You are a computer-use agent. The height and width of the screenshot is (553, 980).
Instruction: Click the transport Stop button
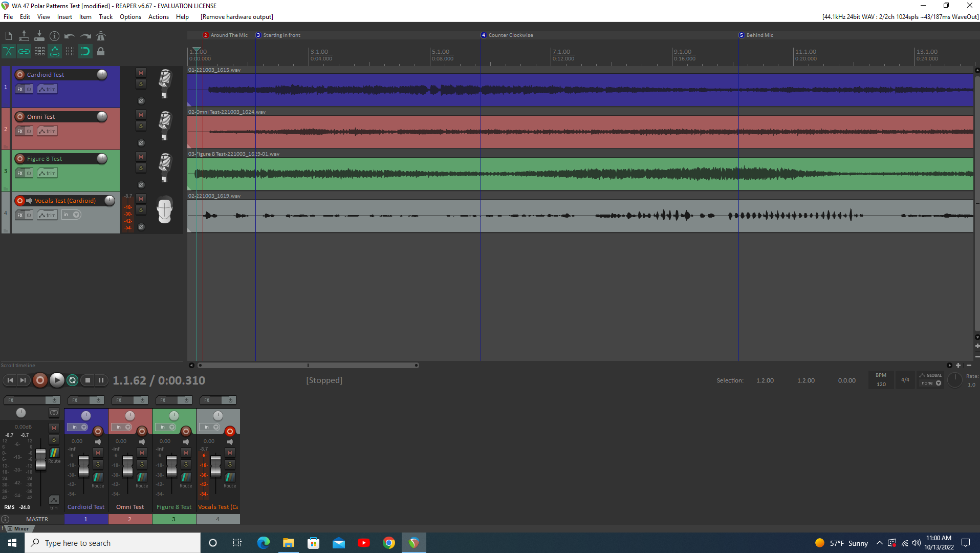(88, 380)
